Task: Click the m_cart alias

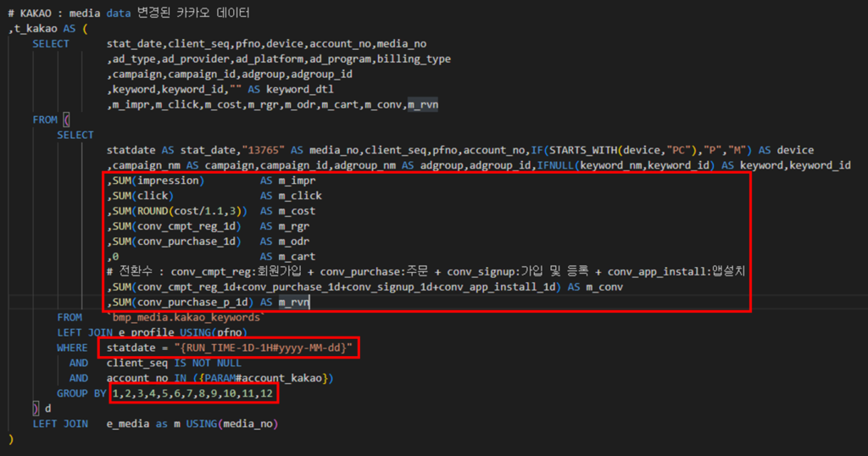Action: point(297,256)
